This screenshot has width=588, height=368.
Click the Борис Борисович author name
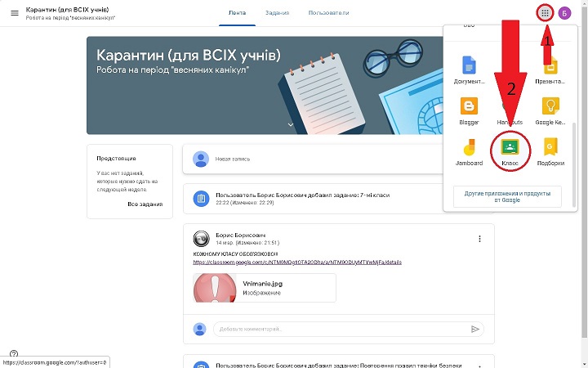(240, 235)
